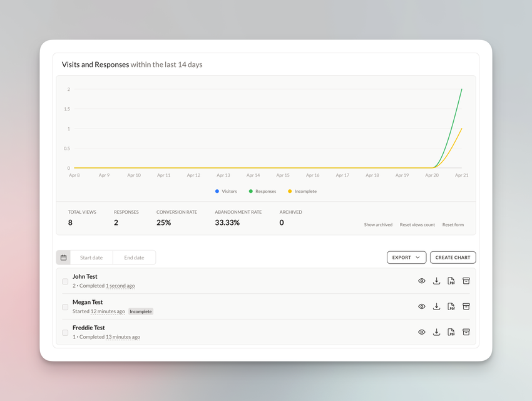Toggle the Visitors series in chart legend
Viewport: 532px width, 401px height.
[226, 191]
